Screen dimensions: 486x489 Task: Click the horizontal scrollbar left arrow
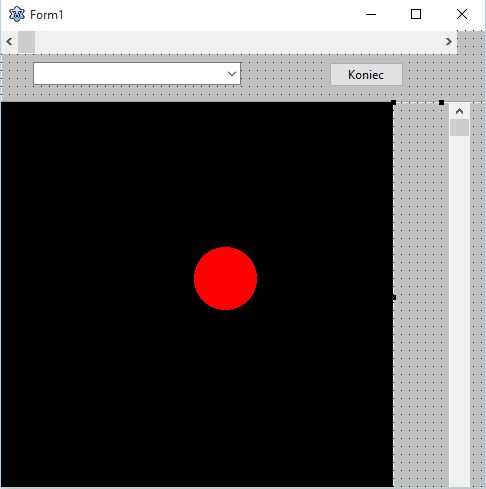pos(9,42)
